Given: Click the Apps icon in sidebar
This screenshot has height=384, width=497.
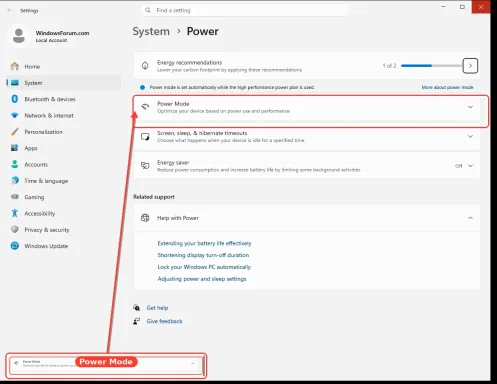Looking at the screenshot, I should click(15, 148).
